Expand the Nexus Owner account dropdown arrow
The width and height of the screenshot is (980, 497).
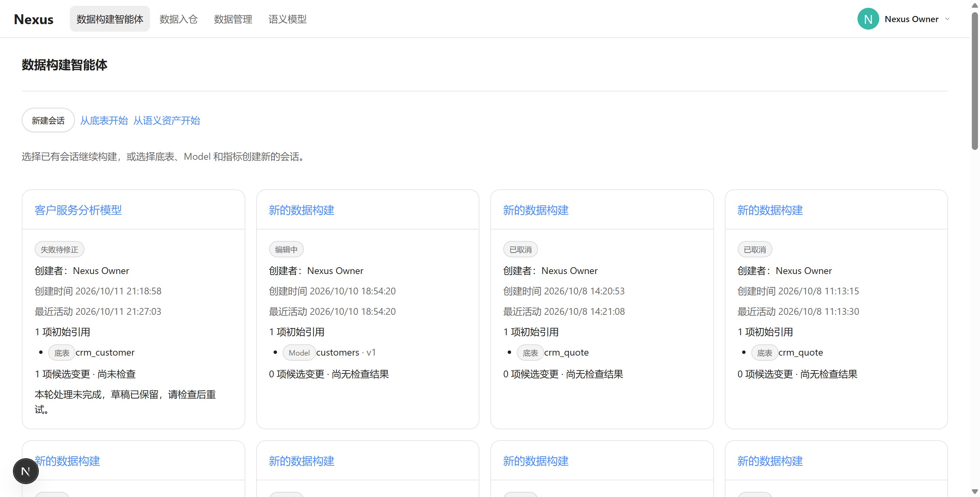coord(947,19)
